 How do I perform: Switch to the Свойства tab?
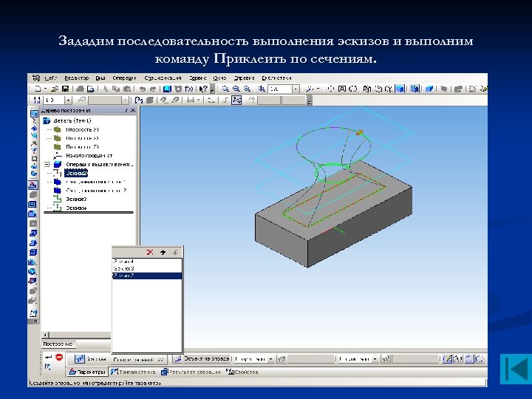[242, 372]
